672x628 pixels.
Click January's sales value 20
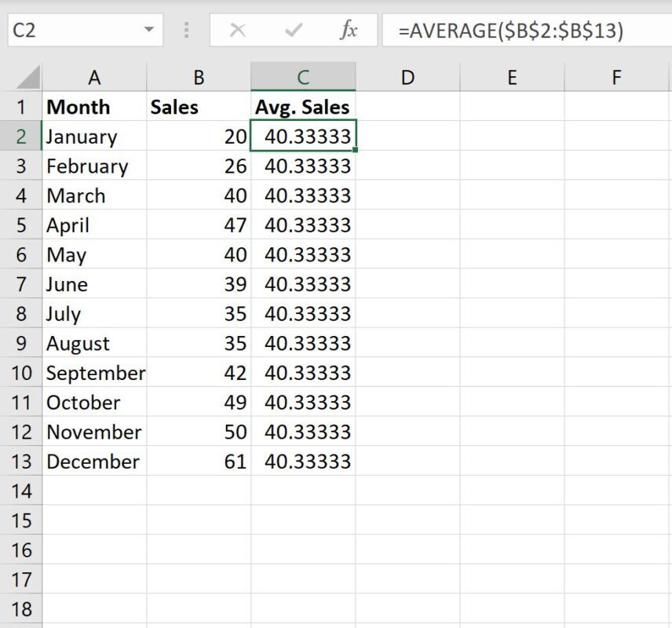point(199,137)
